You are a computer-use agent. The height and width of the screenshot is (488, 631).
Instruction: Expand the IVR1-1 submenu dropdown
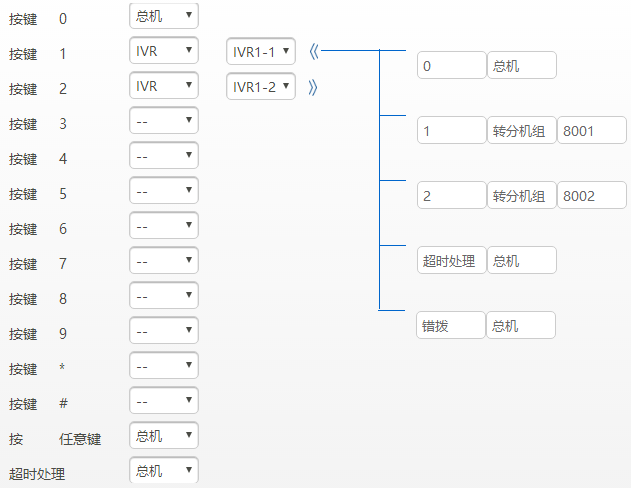[260, 51]
